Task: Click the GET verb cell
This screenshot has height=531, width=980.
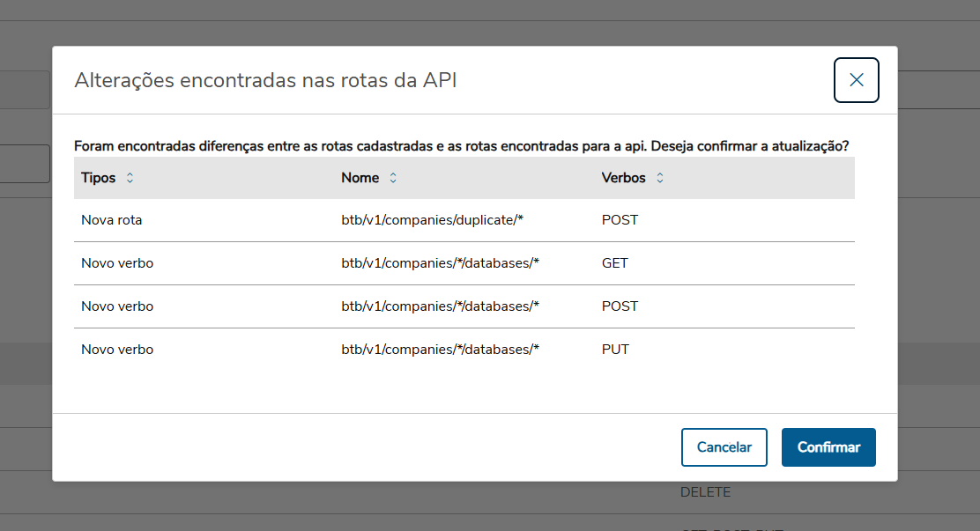Action: tap(615, 263)
